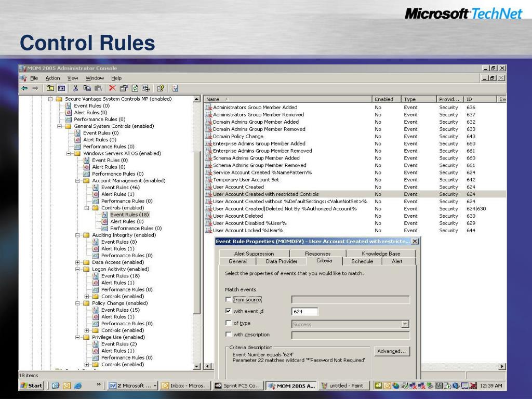Click the Refresh toolbar icon
The width and height of the screenshot is (532, 399).
135,88
